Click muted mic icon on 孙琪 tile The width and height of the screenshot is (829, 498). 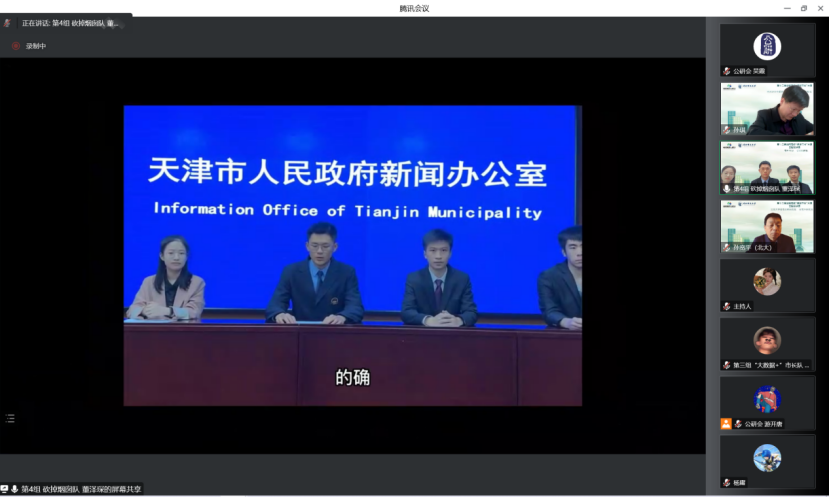727,130
